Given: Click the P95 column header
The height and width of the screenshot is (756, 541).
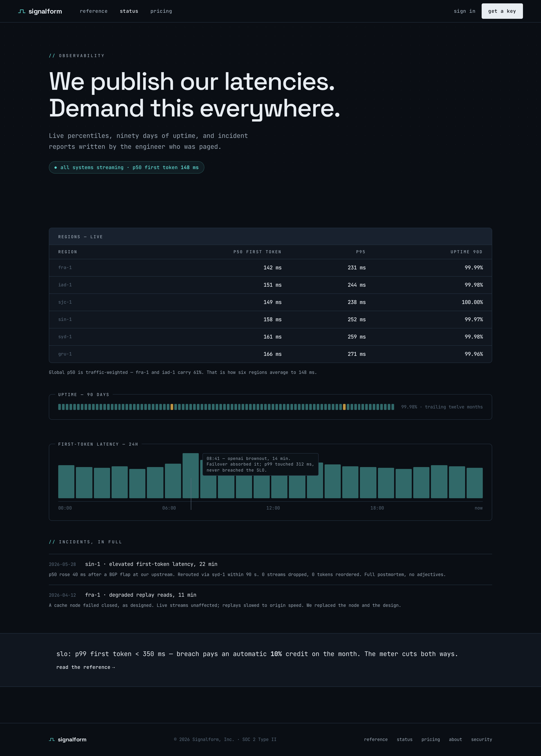Looking at the screenshot, I should point(361,252).
